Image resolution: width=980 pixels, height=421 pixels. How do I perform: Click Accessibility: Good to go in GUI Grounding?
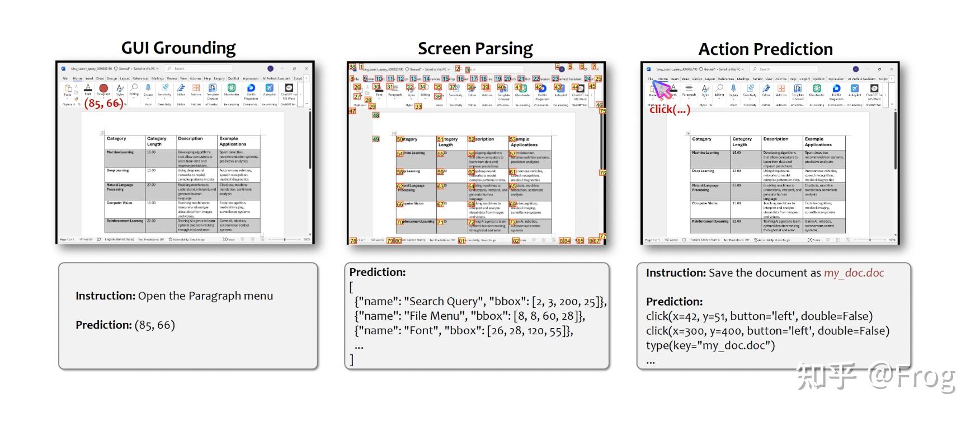click(x=187, y=239)
